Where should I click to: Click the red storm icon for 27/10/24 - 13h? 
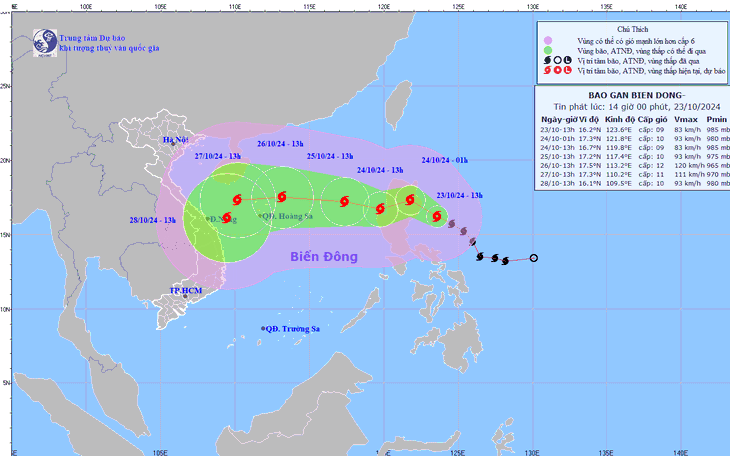coord(237,200)
